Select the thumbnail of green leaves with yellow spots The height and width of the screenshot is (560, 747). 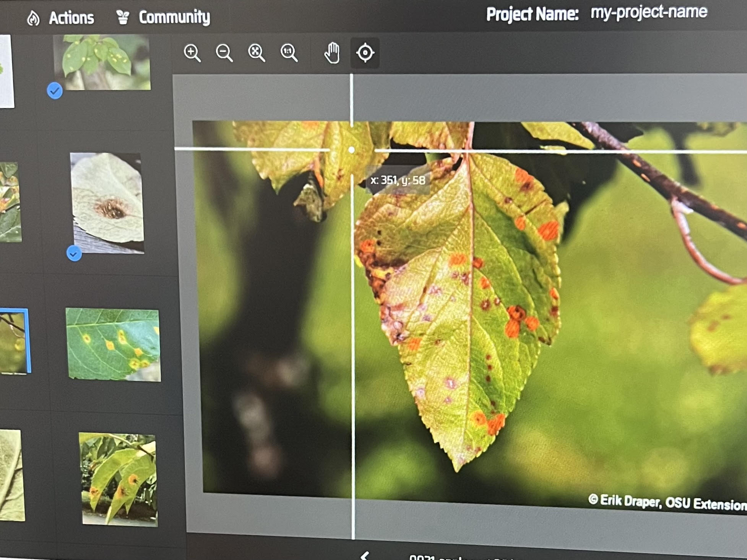[x=102, y=62]
